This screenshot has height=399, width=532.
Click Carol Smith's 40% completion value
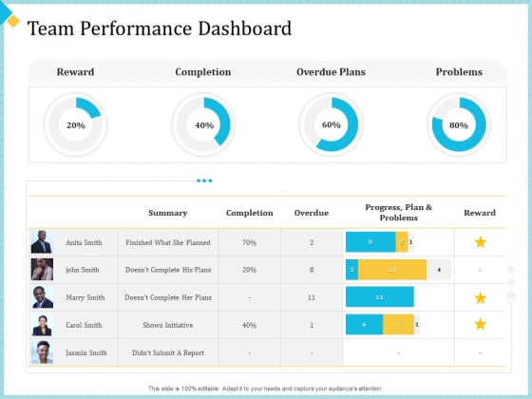[x=249, y=325]
